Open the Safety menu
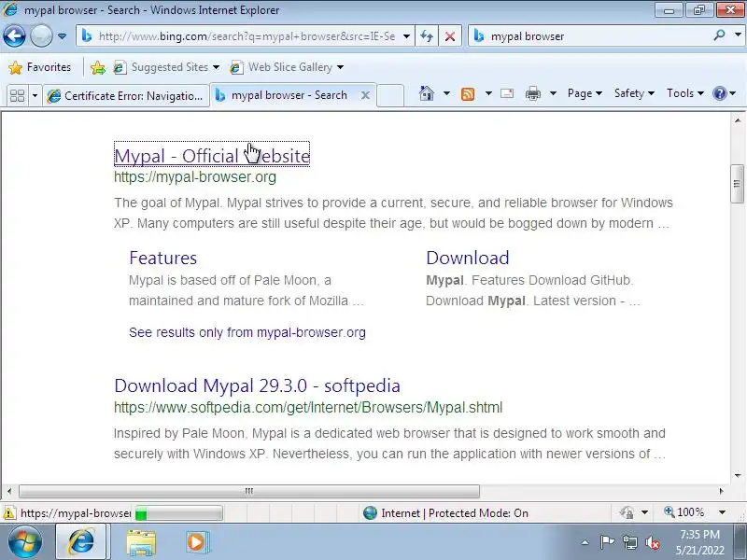Screen dimensions: 747x560 [x=634, y=93]
